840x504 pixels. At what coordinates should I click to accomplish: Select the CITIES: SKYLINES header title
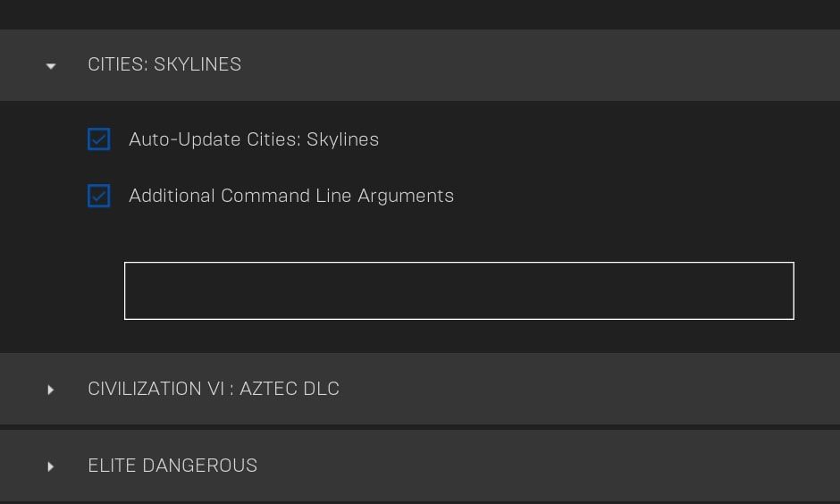164,64
